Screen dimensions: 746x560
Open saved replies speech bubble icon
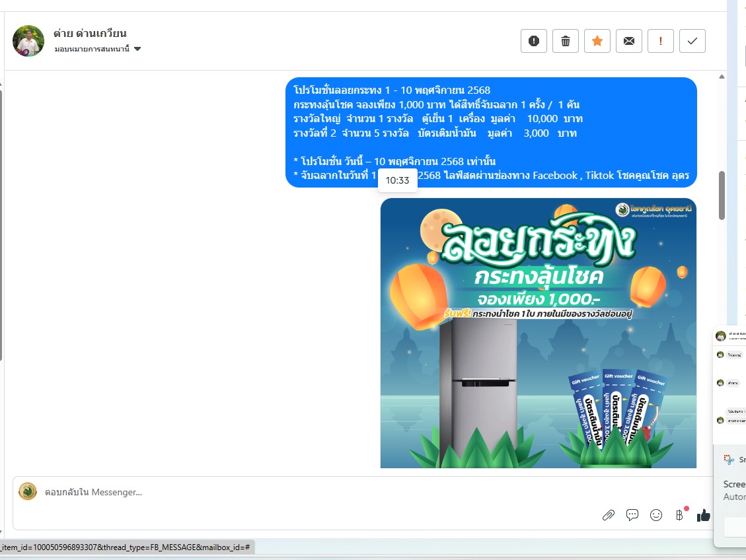tap(632, 515)
